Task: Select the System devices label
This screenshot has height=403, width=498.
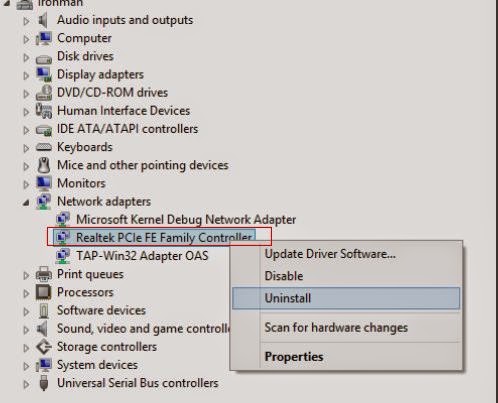Action: 97,365
